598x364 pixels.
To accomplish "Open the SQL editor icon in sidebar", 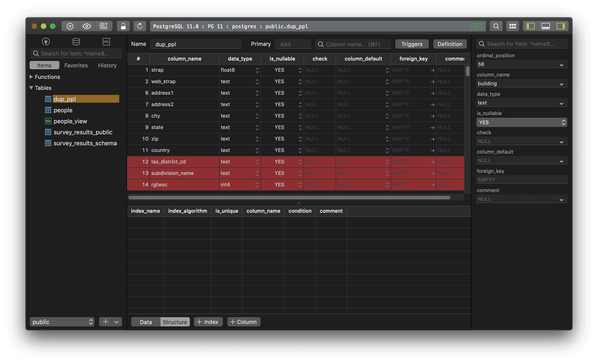I will point(106,42).
